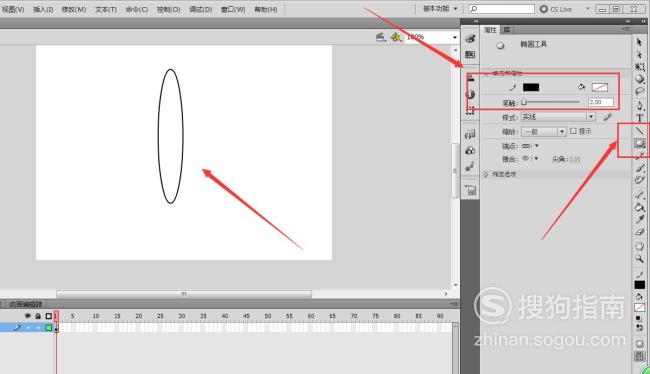Select the Text tool
Image resolution: width=650 pixels, height=374 pixels.
click(640, 118)
